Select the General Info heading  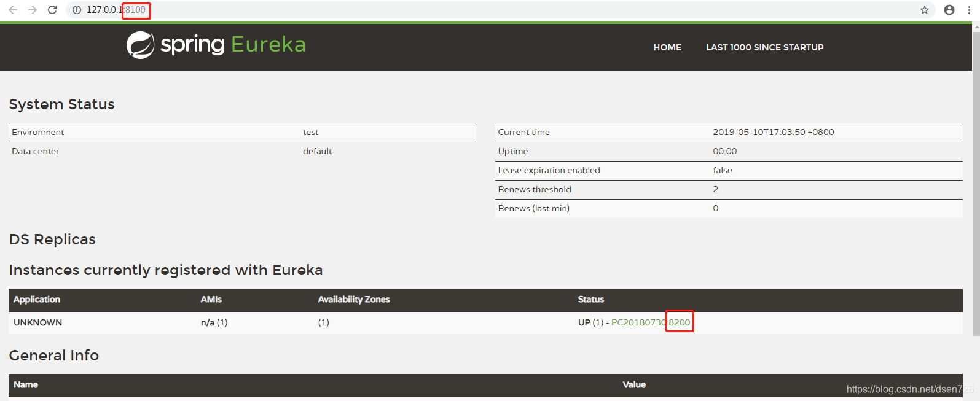pyautogui.click(x=53, y=356)
